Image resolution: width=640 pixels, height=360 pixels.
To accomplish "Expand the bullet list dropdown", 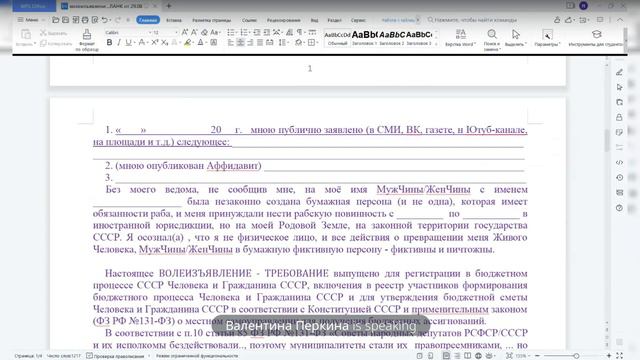I will (x=237, y=32).
